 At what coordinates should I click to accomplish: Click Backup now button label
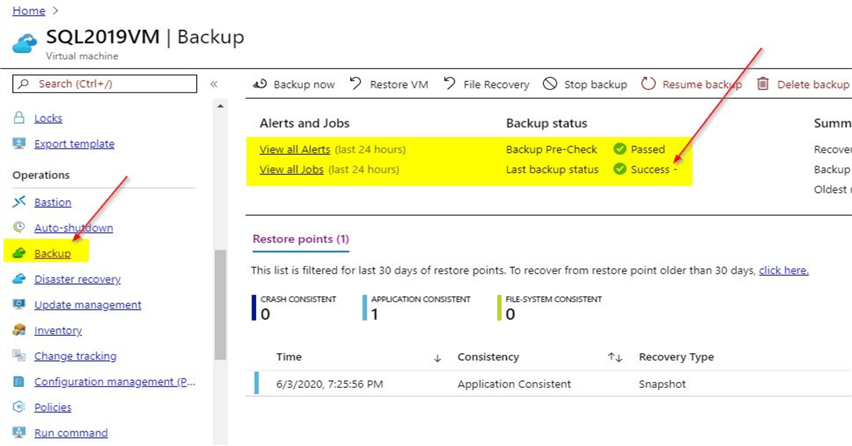(304, 85)
